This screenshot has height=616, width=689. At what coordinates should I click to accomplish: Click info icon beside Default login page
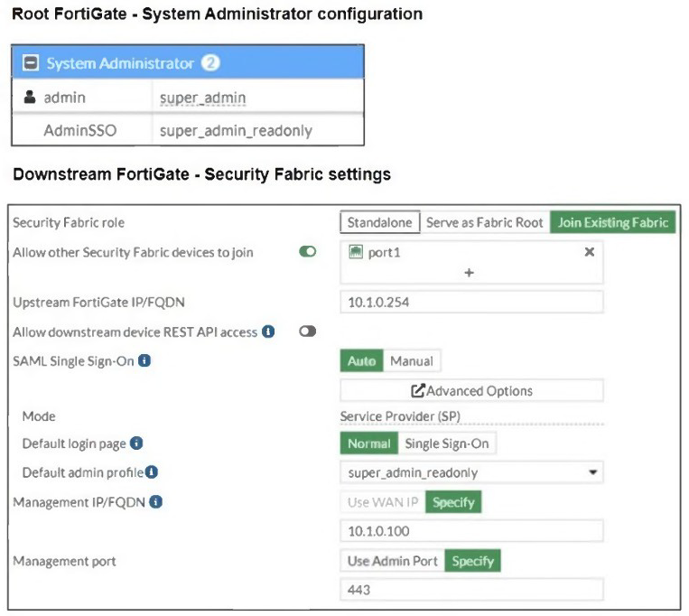coord(136,443)
